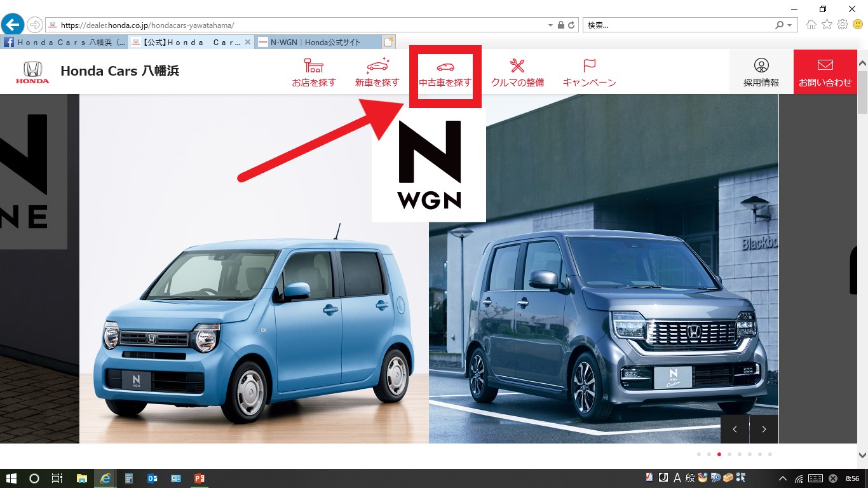
Task: Open 新車を探す new car search
Action: point(377,72)
